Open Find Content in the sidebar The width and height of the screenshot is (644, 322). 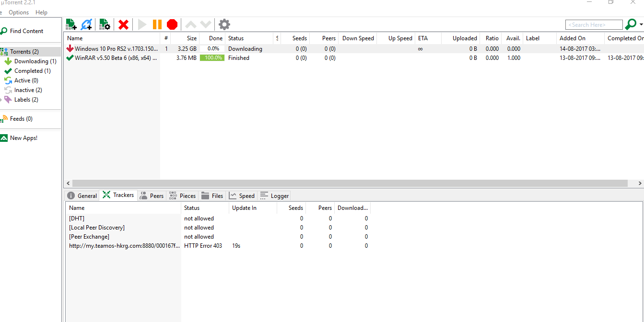(26, 31)
